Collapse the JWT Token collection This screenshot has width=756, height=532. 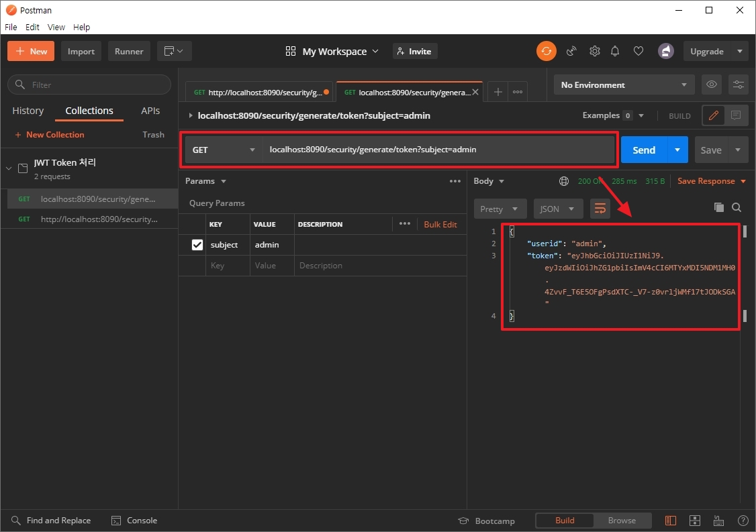pyautogui.click(x=9, y=168)
